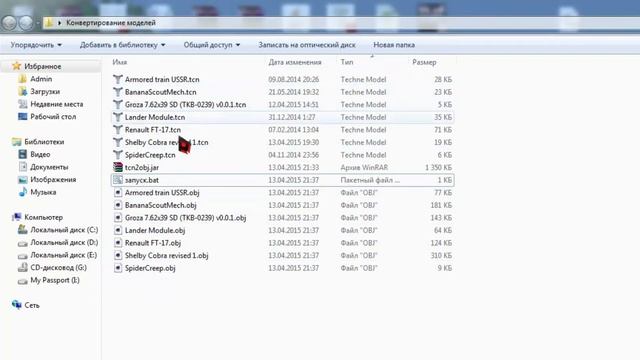
Task: Click date 09.08.2014 20:26
Action: pos(293,79)
